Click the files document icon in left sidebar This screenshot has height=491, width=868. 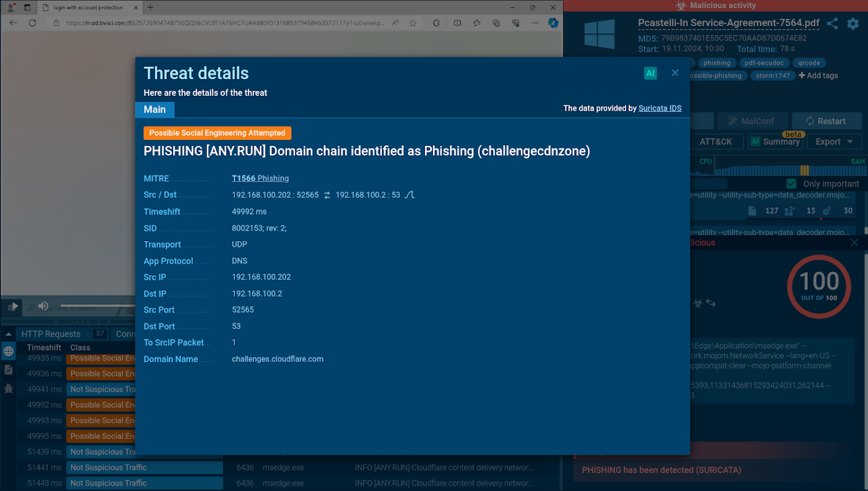tap(8, 370)
